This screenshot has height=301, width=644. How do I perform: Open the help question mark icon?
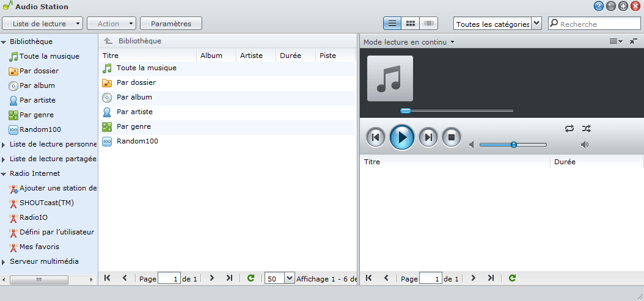598,6
